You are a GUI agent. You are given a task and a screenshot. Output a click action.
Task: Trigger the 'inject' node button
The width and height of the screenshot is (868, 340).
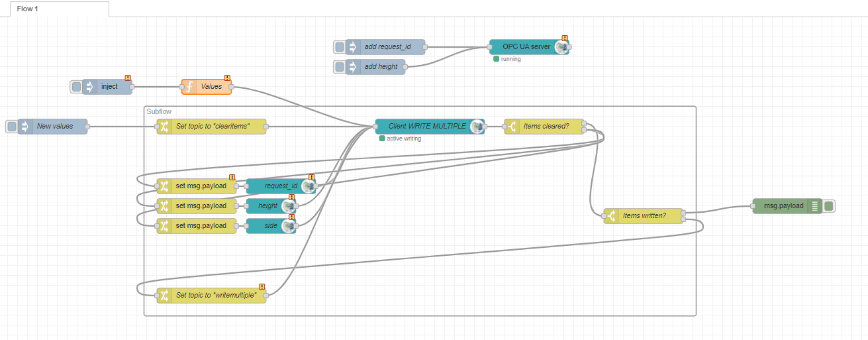[x=76, y=87]
